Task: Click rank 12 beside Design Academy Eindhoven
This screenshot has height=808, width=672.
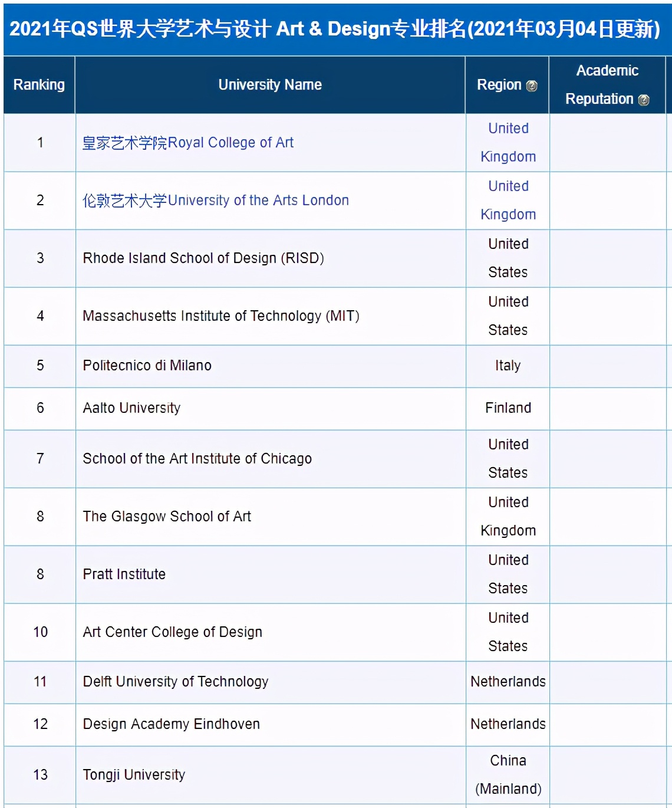Action: coord(40,724)
